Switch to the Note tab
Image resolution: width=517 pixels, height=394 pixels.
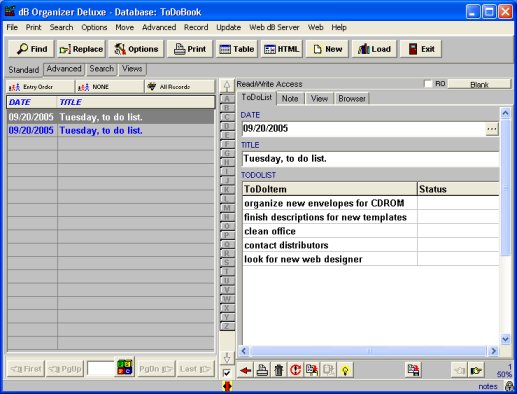pos(290,98)
